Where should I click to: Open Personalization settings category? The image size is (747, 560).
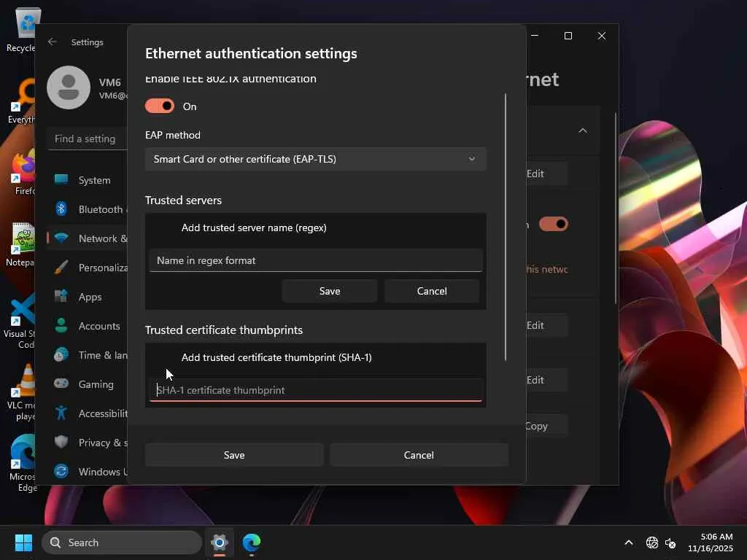[88, 267]
